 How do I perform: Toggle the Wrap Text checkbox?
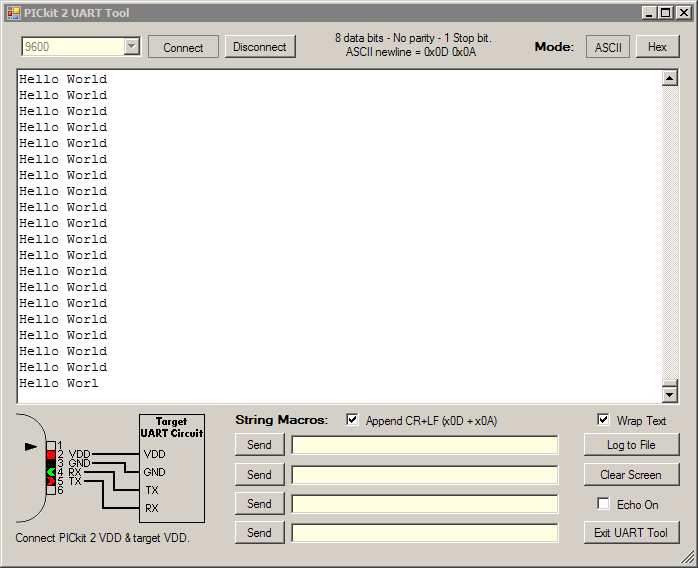[603, 420]
